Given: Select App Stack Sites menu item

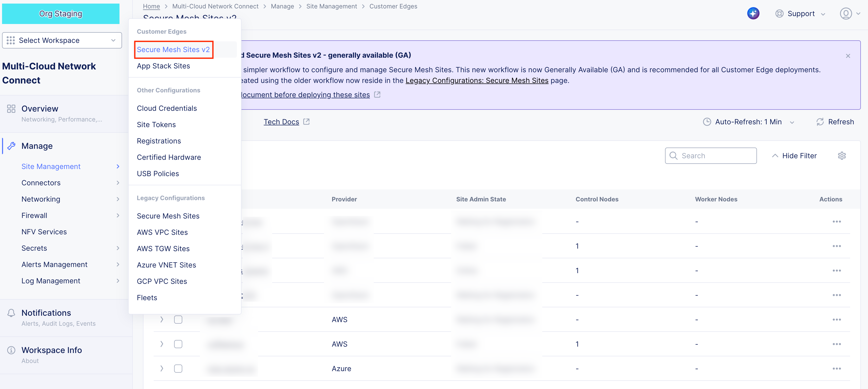Looking at the screenshot, I should pyautogui.click(x=163, y=66).
